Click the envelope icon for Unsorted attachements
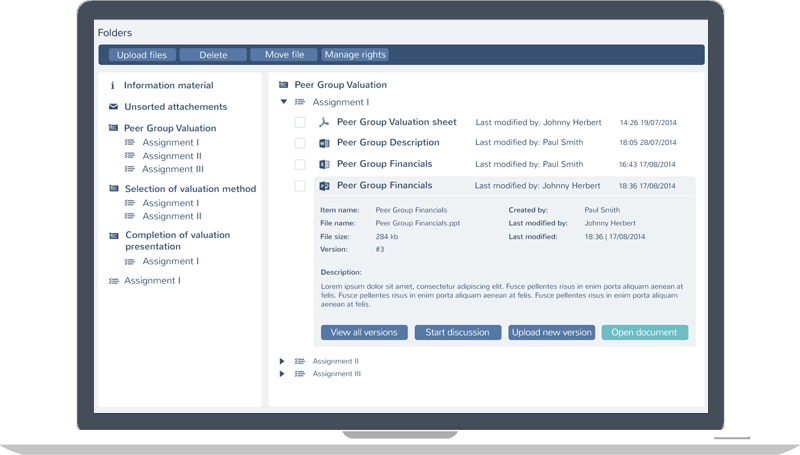This screenshot has width=800, height=455. pyautogui.click(x=113, y=107)
